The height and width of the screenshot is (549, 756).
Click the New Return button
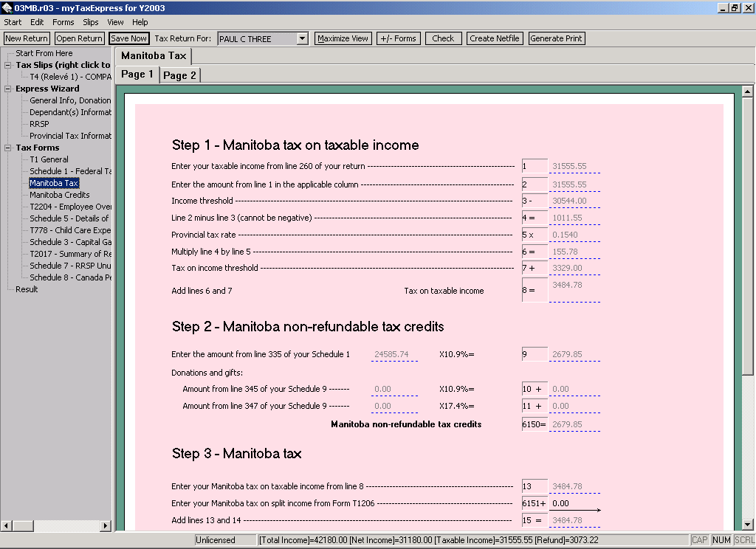click(x=27, y=38)
